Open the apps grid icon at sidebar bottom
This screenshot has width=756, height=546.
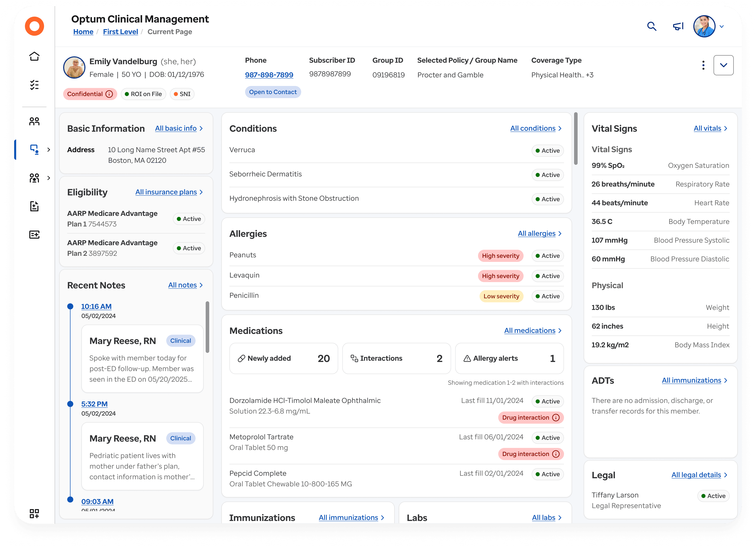point(34,513)
